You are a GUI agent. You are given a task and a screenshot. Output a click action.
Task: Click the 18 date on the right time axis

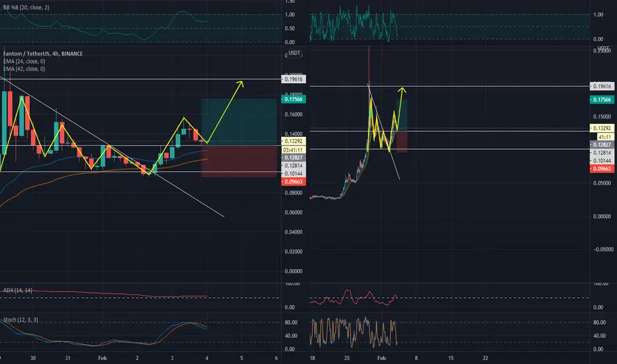pyautogui.click(x=312, y=358)
